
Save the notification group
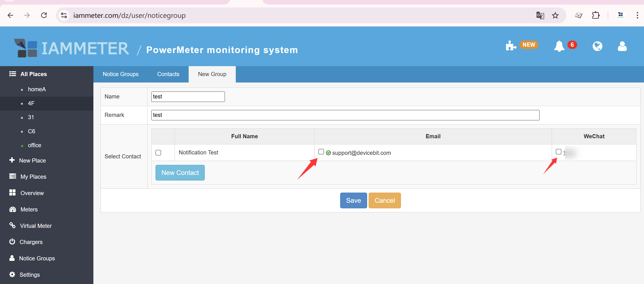coord(353,200)
